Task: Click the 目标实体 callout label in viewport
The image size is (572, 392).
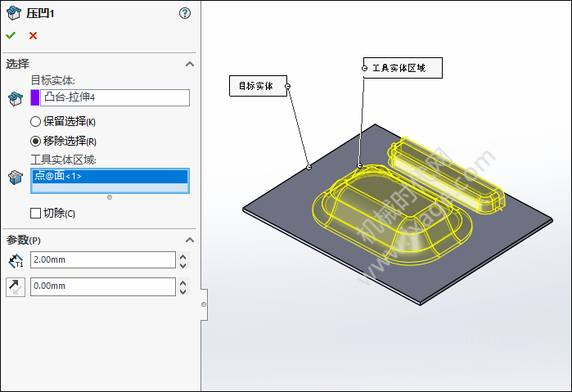Action: pyautogui.click(x=258, y=86)
